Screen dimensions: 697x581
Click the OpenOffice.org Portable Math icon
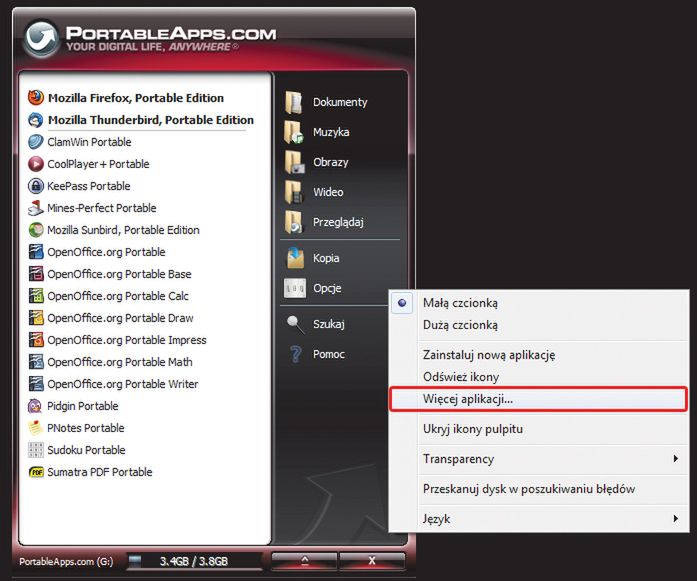(36, 362)
